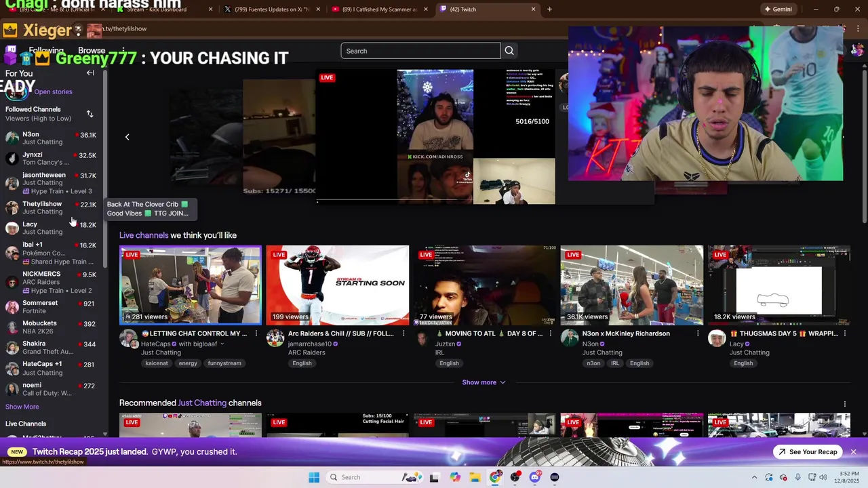
Task: Open the 'Starting Soon' stream thumbnail with 199 viewers
Action: click(x=338, y=285)
